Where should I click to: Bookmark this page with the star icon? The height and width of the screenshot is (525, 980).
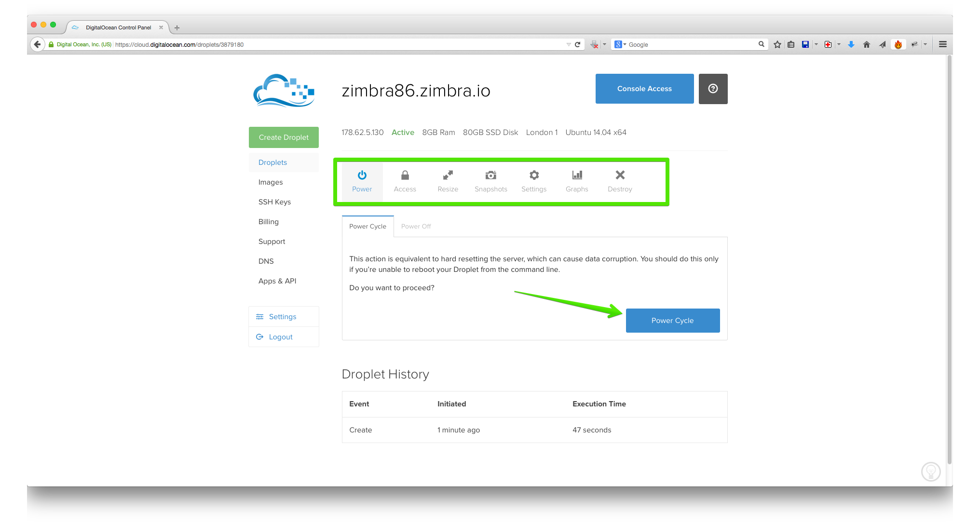(777, 44)
